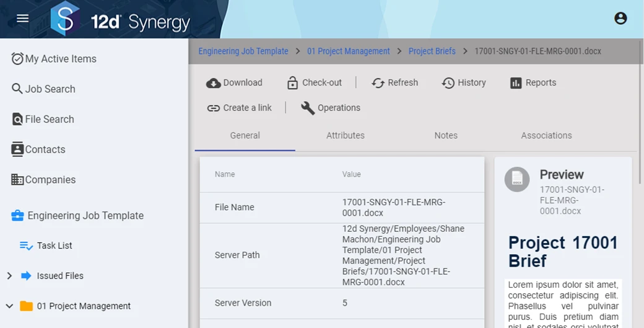This screenshot has width=644, height=328.
Task: Click the Reports button label
Action: [x=541, y=82]
